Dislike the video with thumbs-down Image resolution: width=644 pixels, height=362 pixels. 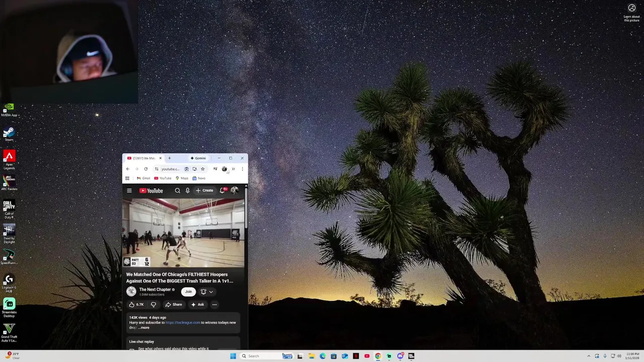pyautogui.click(x=153, y=304)
